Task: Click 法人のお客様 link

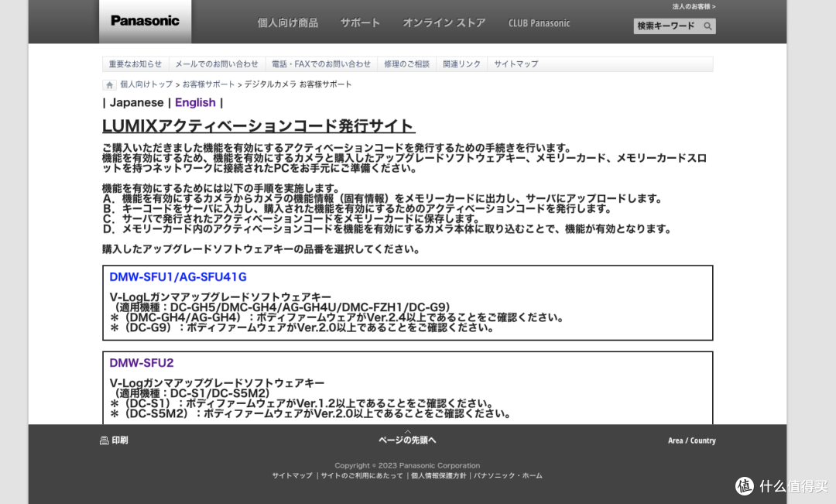Action: pyautogui.click(x=694, y=6)
